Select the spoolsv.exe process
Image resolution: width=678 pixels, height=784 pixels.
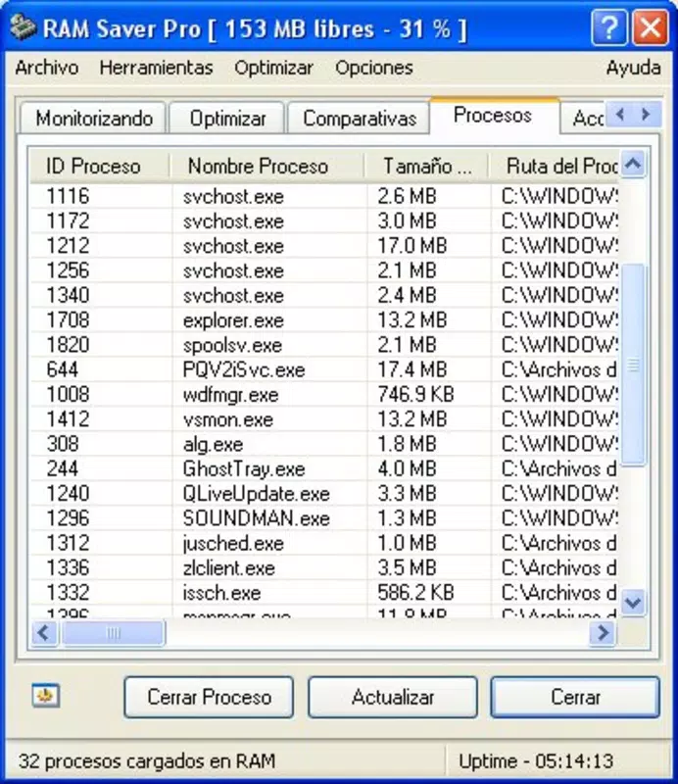324,345
